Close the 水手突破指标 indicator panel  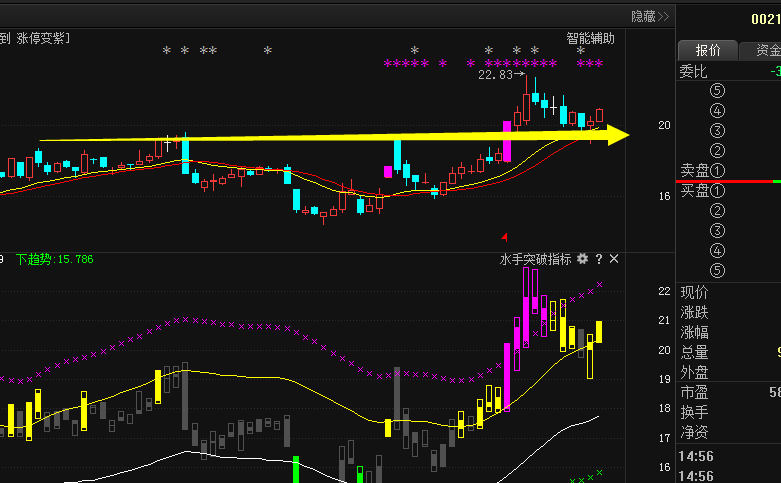click(614, 259)
